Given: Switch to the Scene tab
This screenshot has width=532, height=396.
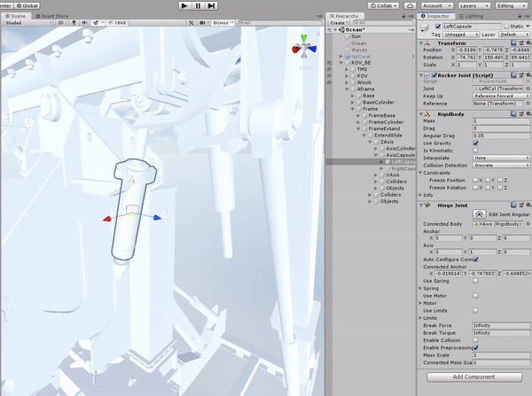Looking at the screenshot, I should tap(15, 16).
